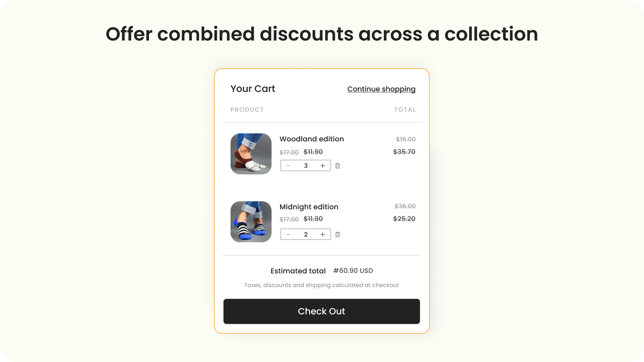Screen dimensions: 644x362
Task: Decrease Midnight edition quantity with minus
Action: 288,234
